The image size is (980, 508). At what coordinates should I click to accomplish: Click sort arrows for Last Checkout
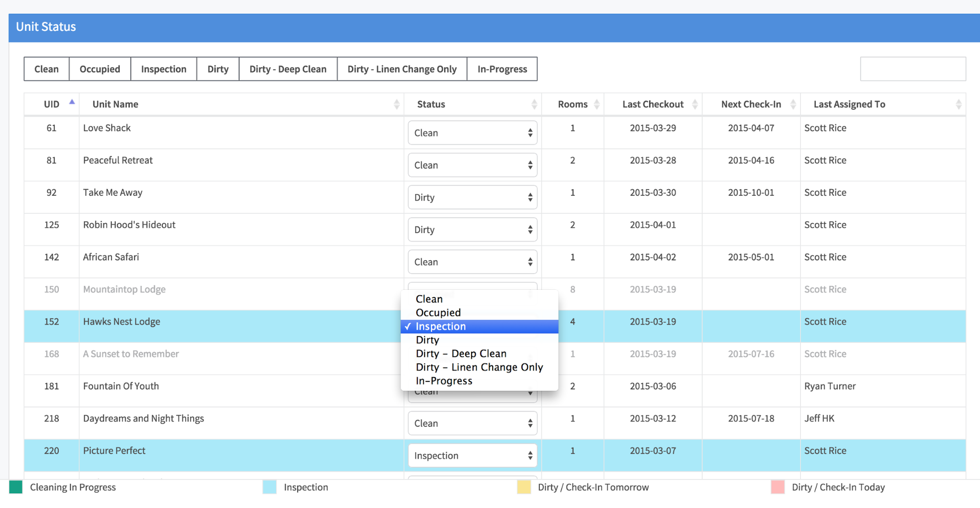pos(694,104)
